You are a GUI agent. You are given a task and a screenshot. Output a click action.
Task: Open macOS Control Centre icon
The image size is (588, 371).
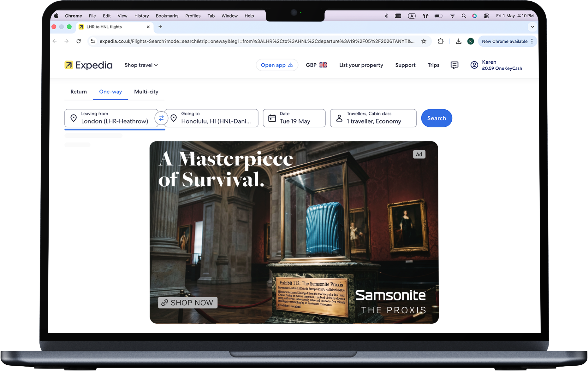pyautogui.click(x=486, y=16)
